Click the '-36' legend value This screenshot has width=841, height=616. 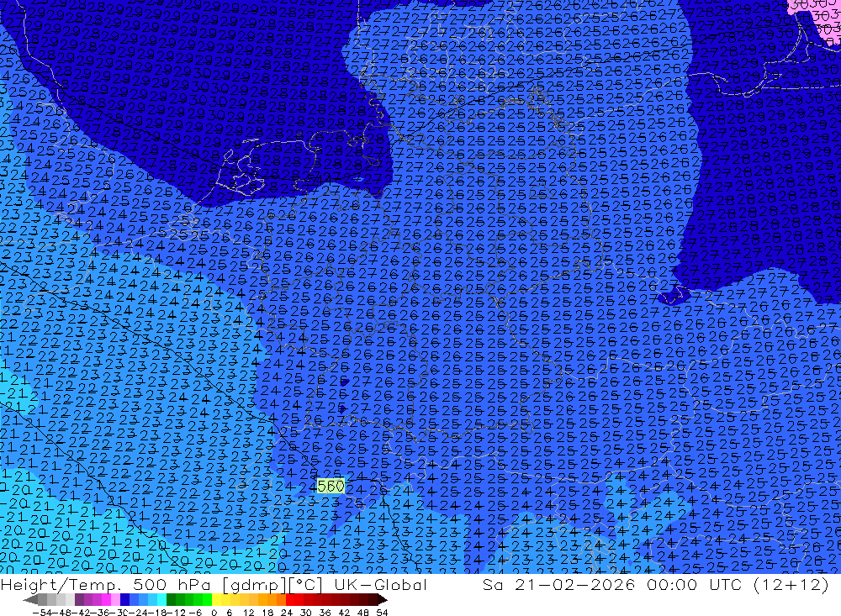click(x=100, y=613)
